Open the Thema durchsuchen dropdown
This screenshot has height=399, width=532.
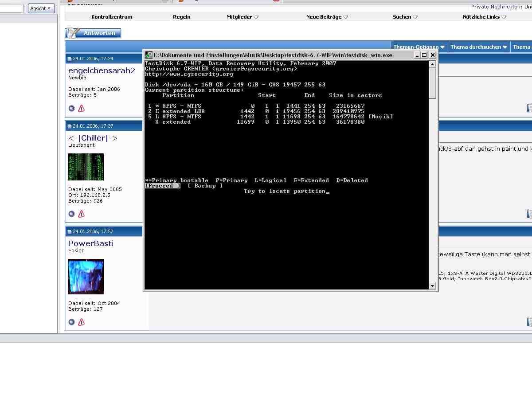[x=479, y=47]
